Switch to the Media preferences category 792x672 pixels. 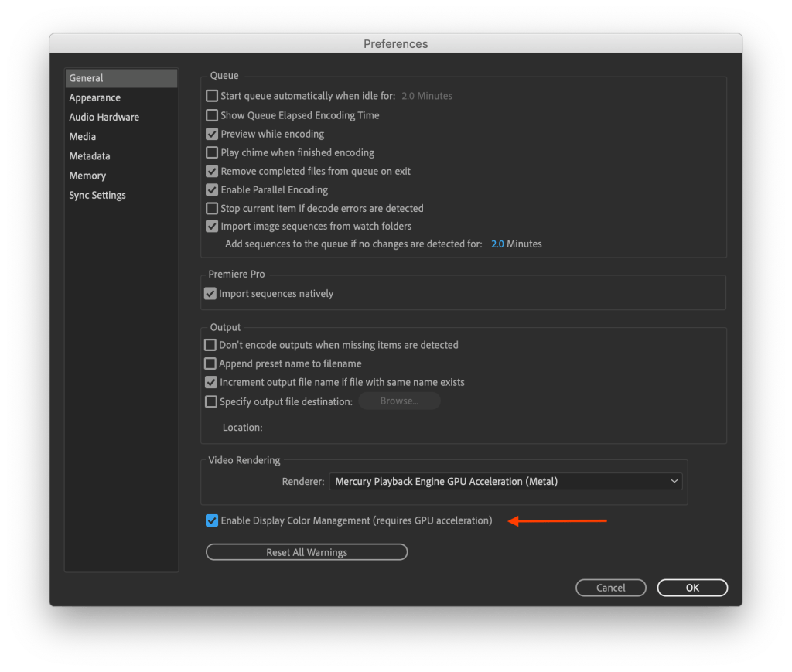point(83,136)
